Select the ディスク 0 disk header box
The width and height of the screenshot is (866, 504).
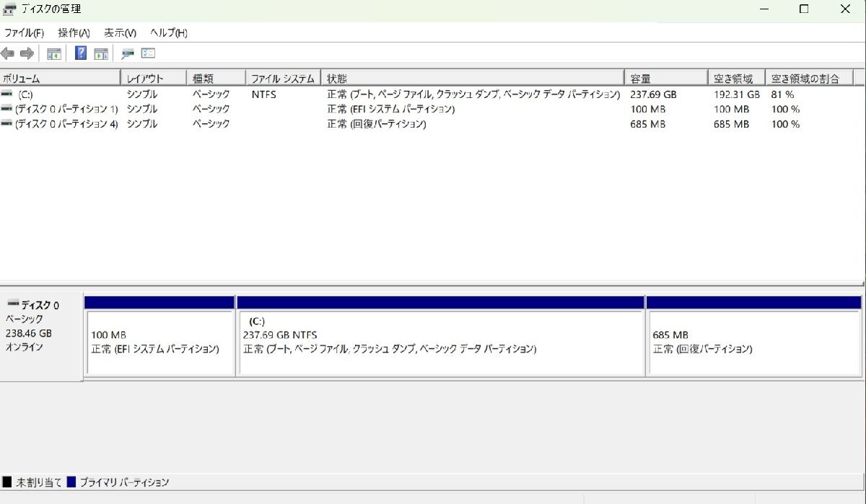tap(41, 337)
